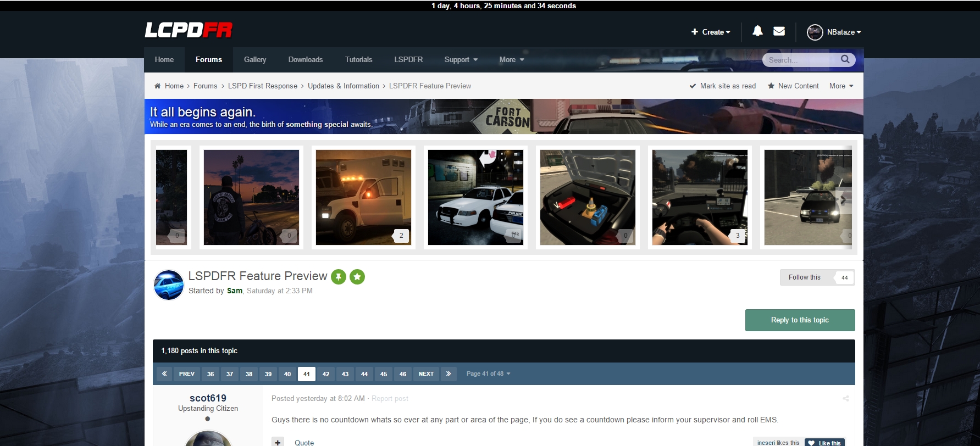Go to page 37
The height and width of the screenshot is (446, 980).
point(230,374)
